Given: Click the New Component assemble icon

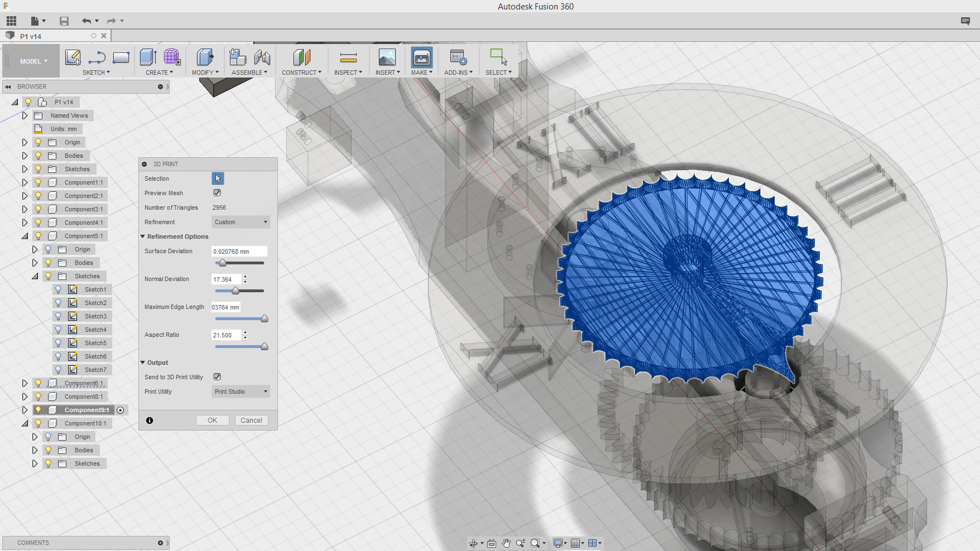Looking at the screenshot, I should pyautogui.click(x=238, y=57).
